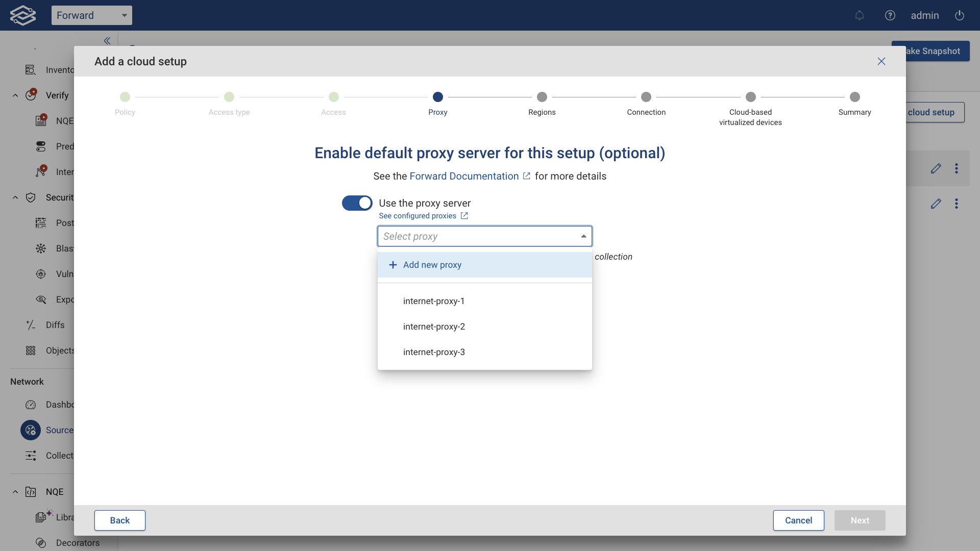Open the Network Dashboard via its gauge icon

[31, 405]
